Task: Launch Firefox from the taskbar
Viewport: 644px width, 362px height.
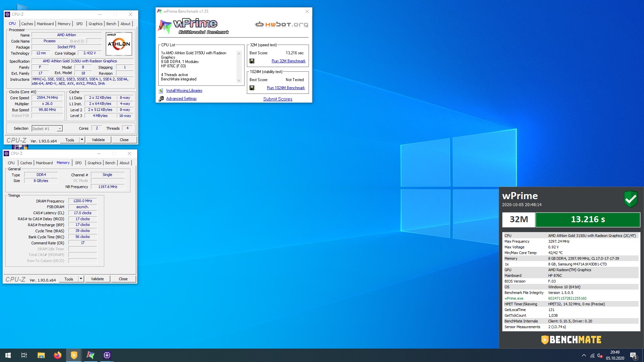Action: (x=58, y=355)
